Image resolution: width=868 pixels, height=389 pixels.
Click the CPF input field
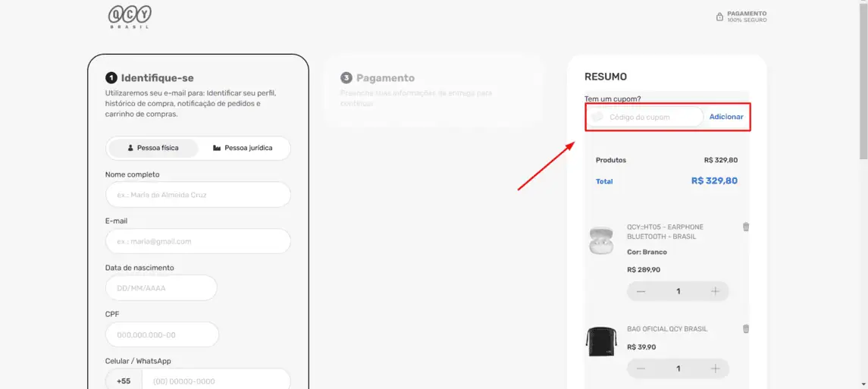pyautogui.click(x=161, y=334)
